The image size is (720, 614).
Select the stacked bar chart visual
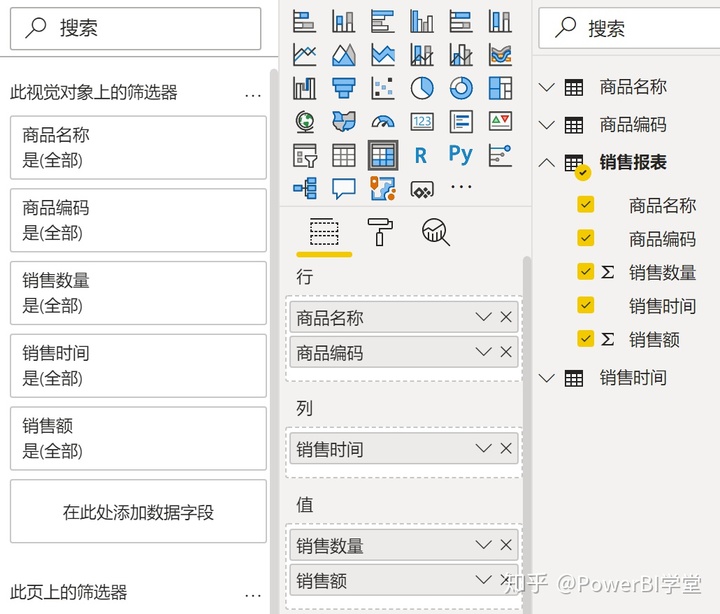tap(304, 21)
